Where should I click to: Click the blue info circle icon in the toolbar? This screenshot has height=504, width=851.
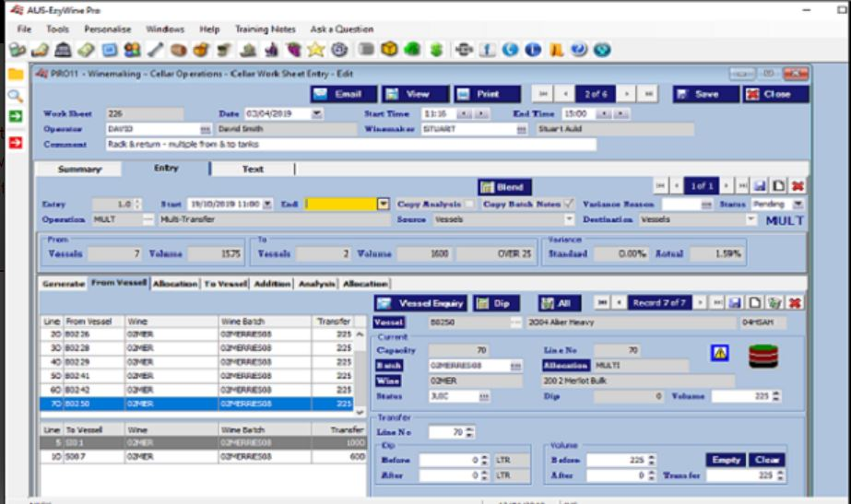coord(533,50)
